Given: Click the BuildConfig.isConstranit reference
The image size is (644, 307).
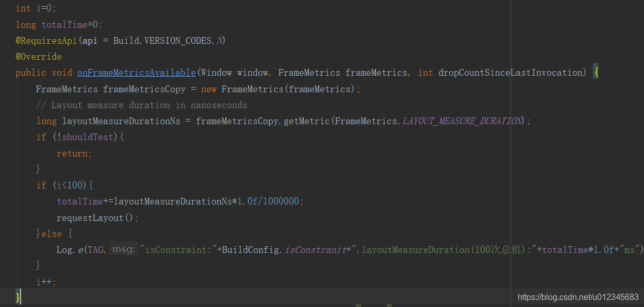Looking at the screenshot, I should pos(284,250).
